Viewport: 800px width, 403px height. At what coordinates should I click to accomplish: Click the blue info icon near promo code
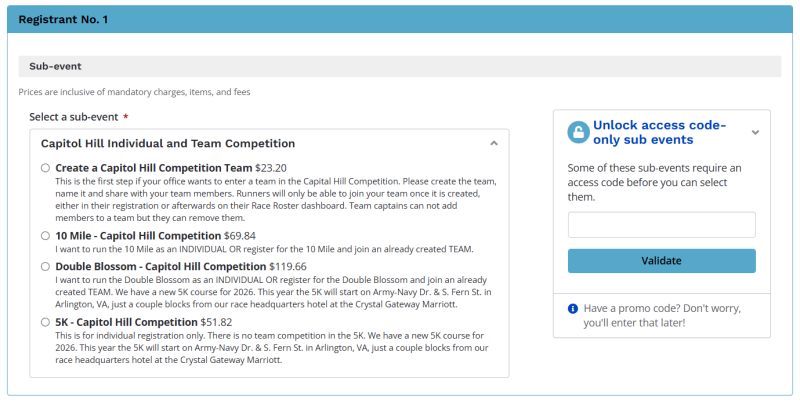(573, 309)
